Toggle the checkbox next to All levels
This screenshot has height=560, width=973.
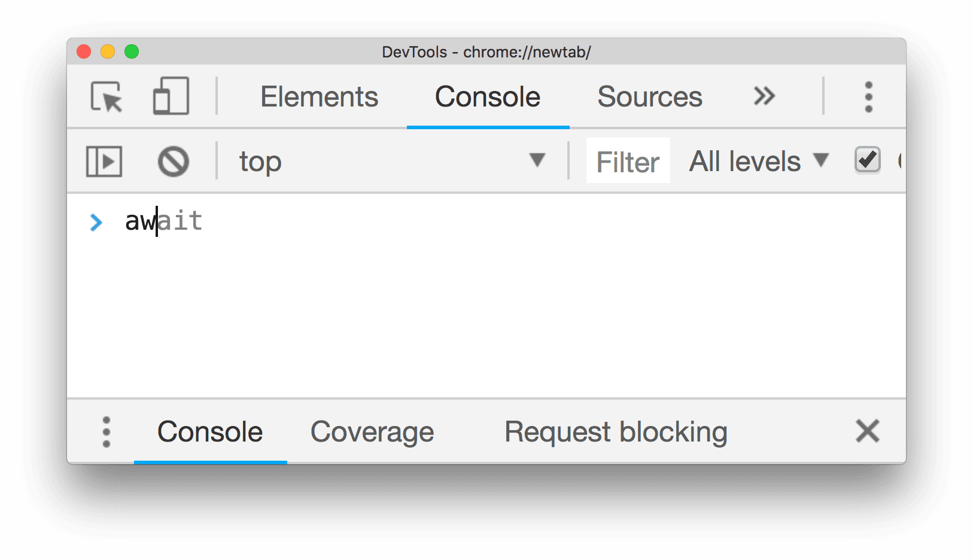[867, 160]
